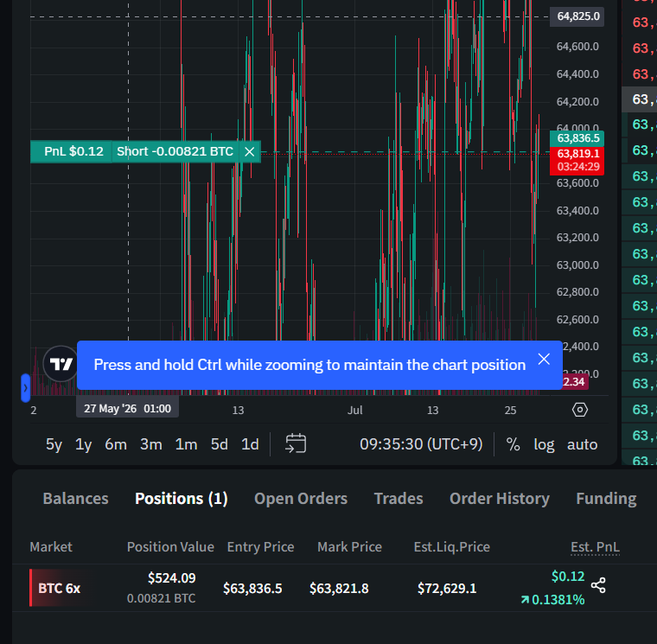
Task: Share the BTC position PnL
Action: [x=598, y=585]
